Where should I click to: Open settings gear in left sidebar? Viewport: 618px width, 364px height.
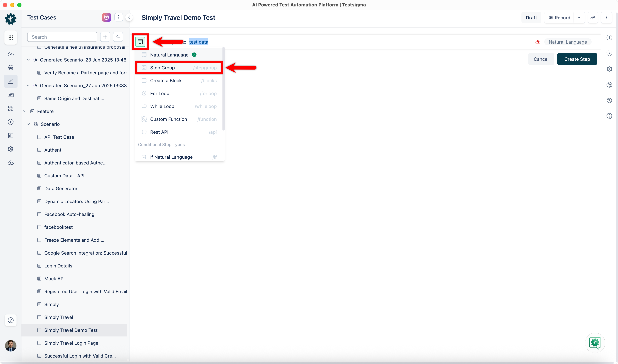(x=11, y=149)
